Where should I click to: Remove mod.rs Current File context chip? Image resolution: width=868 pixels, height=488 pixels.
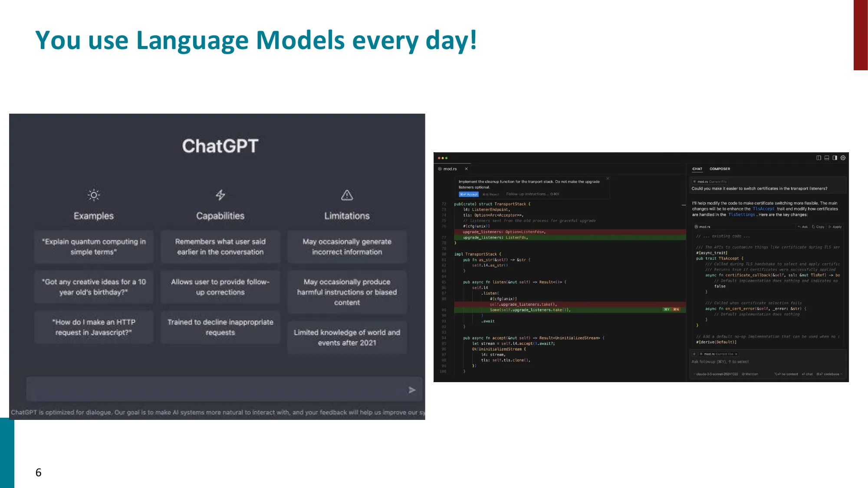[x=736, y=354]
